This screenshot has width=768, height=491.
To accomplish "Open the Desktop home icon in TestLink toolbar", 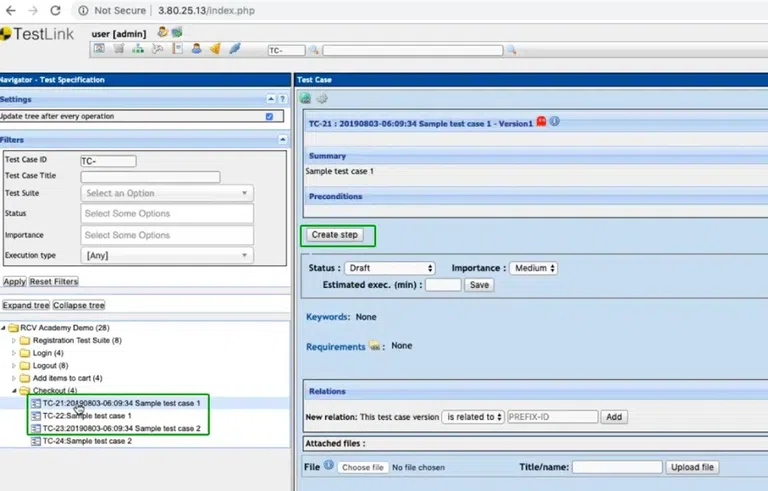I will click(x=99, y=49).
